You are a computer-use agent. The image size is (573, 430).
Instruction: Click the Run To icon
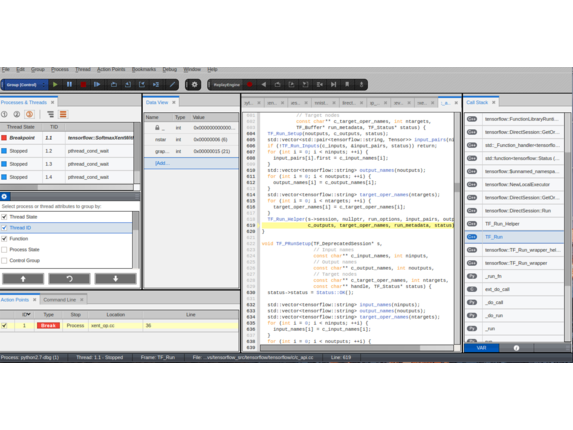point(156,85)
